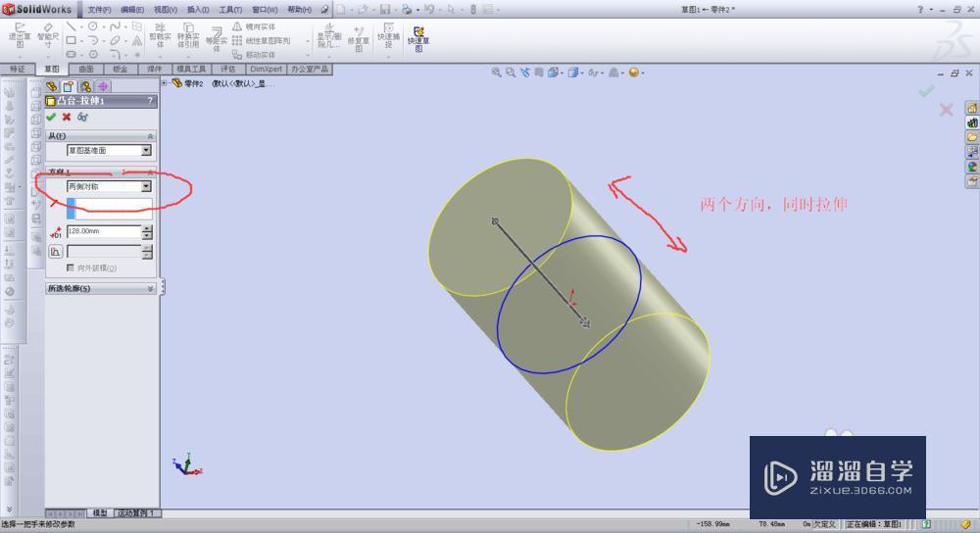
Task: Open the DimXpertManager tab icon
Action: click(x=103, y=86)
